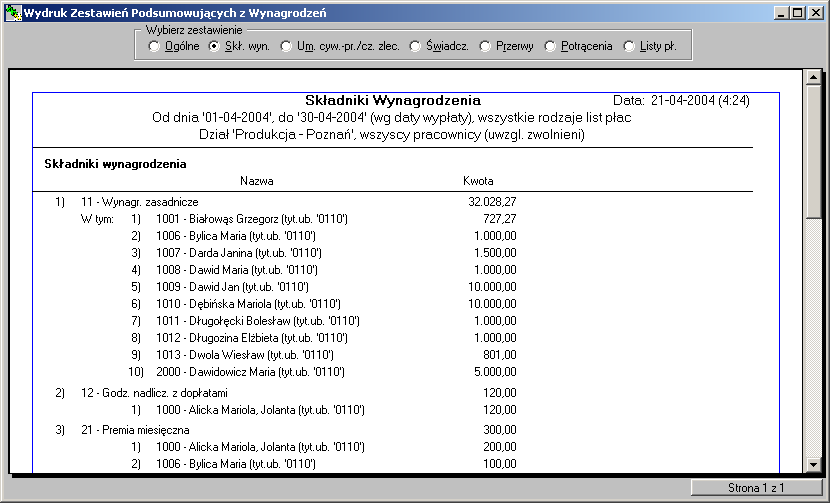Click the Kwota column header
Screen dimensions: 830x503
(x=478, y=181)
